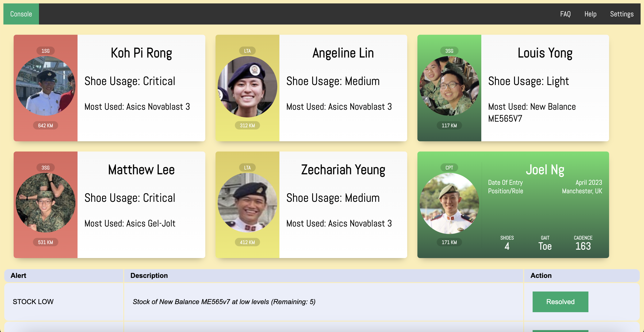Click the 642 KM distance badge

click(46, 125)
